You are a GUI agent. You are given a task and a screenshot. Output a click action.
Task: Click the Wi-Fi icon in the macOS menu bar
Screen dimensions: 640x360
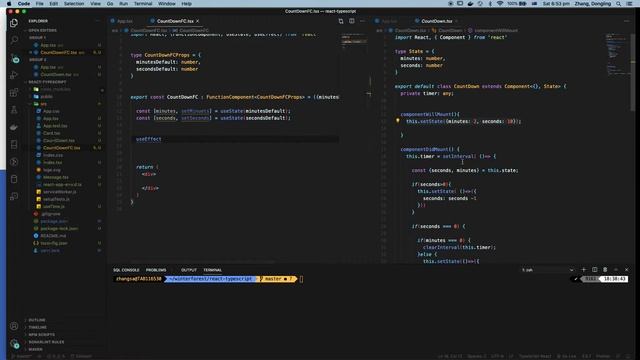tap(500, 4)
